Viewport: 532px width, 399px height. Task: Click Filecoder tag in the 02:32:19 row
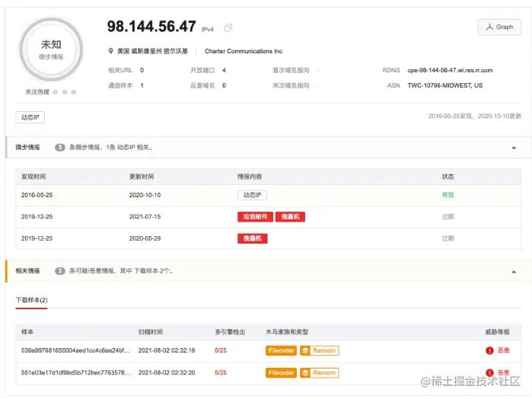[x=282, y=350]
